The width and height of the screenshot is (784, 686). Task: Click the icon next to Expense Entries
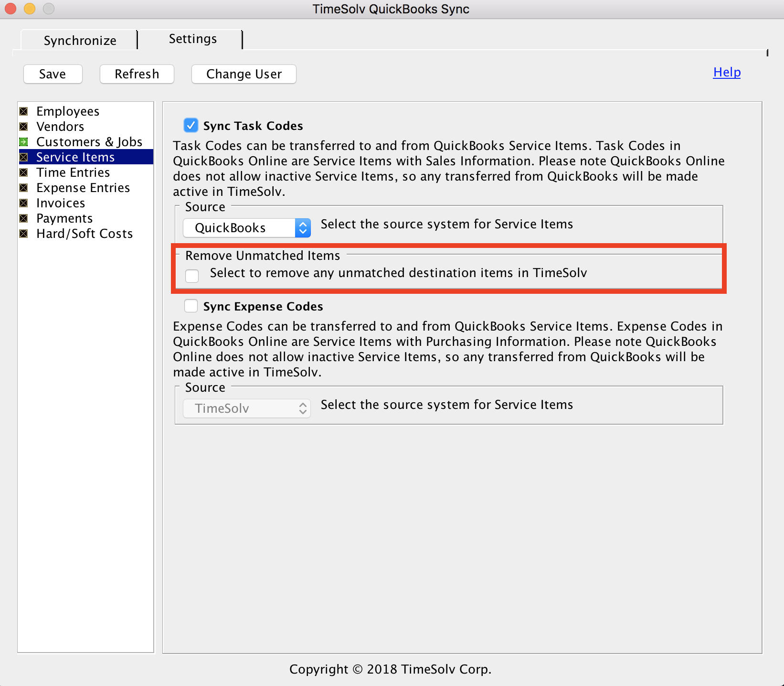coord(23,188)
